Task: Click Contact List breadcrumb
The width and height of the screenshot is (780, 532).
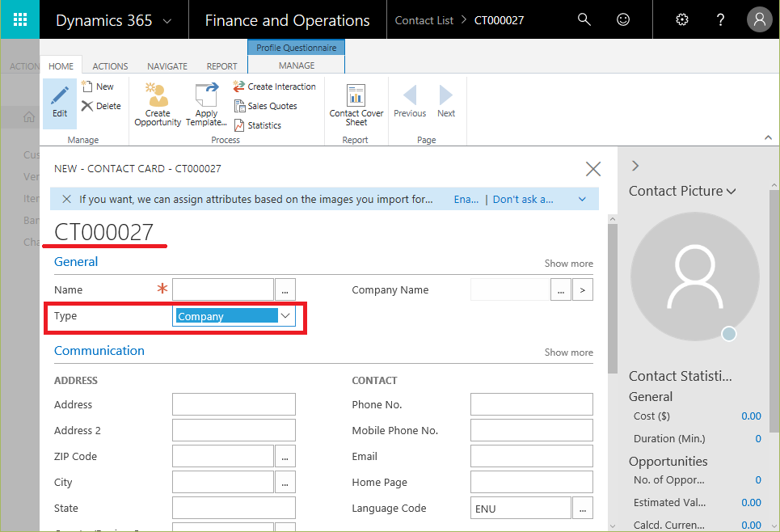Action: tap(424, 20)
